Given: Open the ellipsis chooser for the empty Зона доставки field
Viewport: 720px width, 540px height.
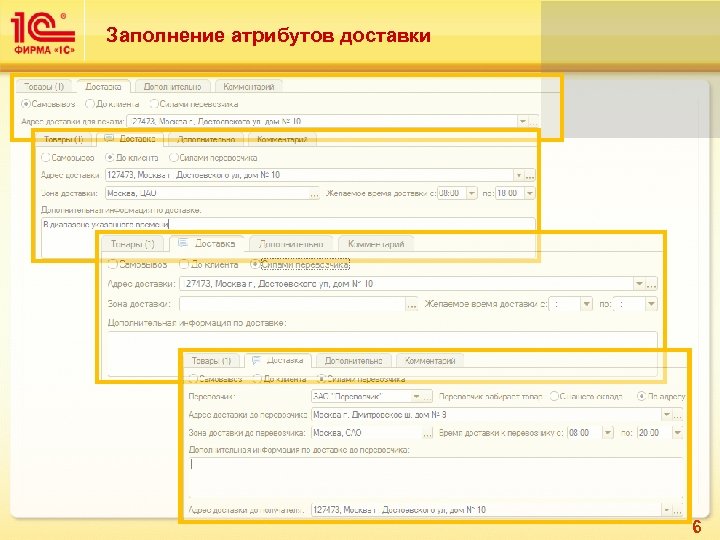Looking at the screenshot, I should coord(412,304).
